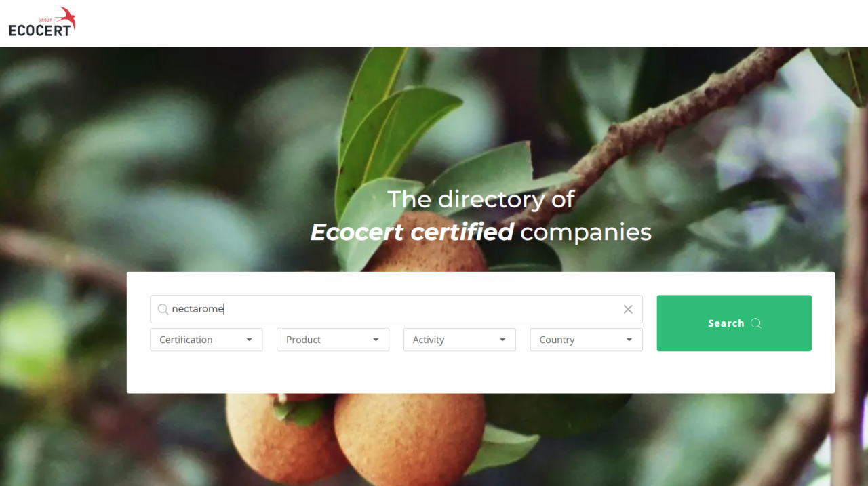Open the Activity filter dropdown
The height and width of the screenshot is (486, 868).
pos(460,340)
